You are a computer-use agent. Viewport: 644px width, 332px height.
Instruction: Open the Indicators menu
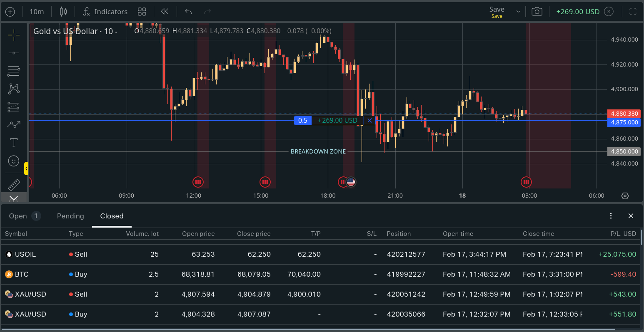[x=105, y=12]
